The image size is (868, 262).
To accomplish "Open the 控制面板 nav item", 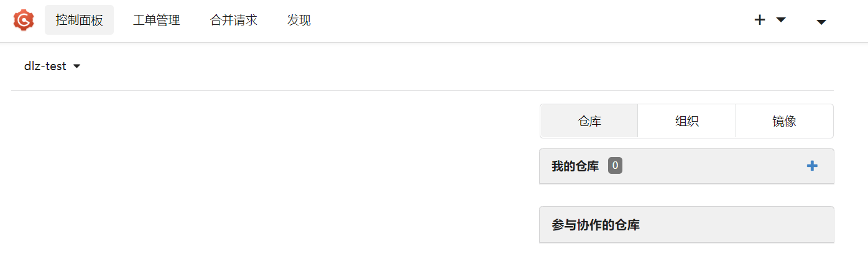I will pyautogui.click(x=79, y=20).
